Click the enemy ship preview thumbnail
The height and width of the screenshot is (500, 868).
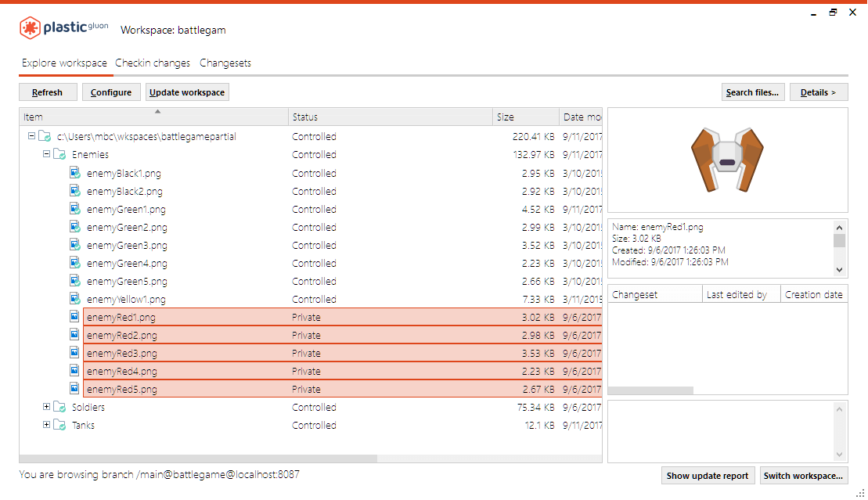pos(727,160)
